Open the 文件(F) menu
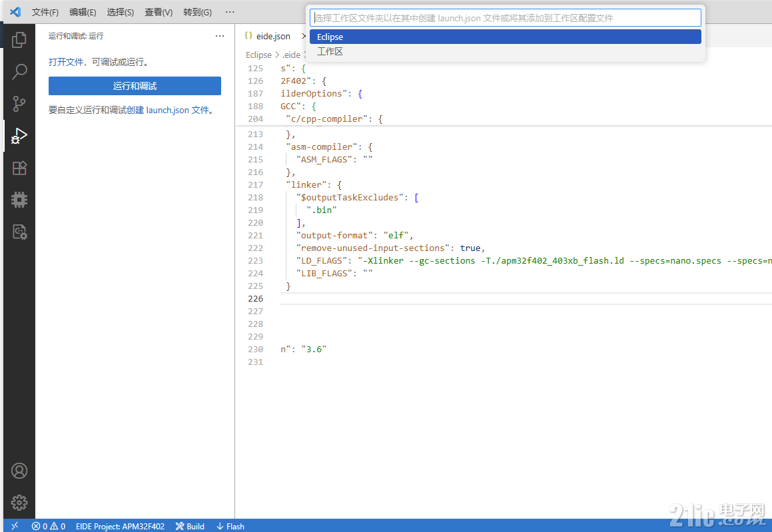The height and width of the screenshot is (532, 772). [x=45, y=12]
